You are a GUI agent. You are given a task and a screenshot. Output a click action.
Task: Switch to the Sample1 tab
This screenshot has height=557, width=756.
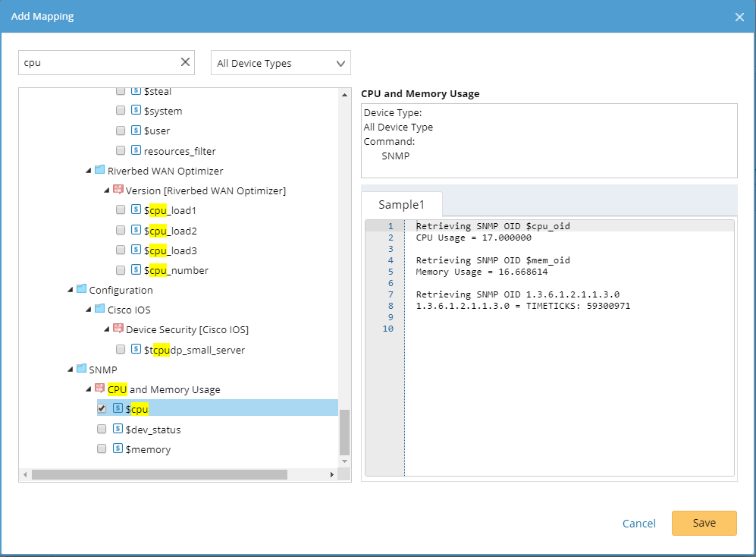(401, 205)
